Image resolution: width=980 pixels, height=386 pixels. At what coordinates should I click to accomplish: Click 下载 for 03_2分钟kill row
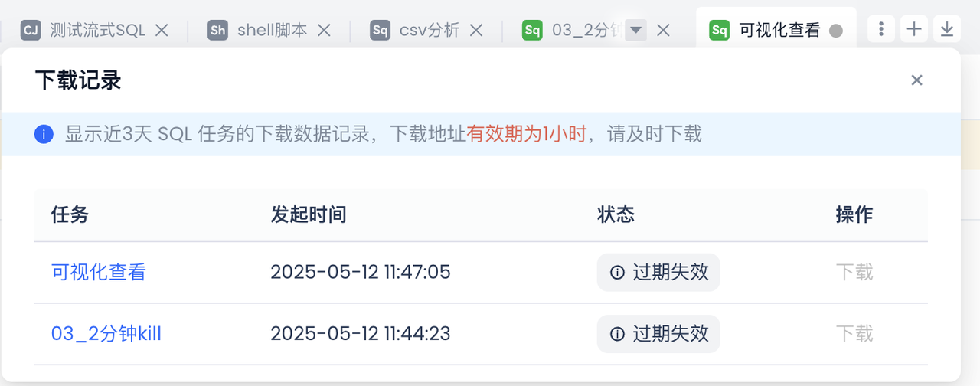[x=854, y=334]
